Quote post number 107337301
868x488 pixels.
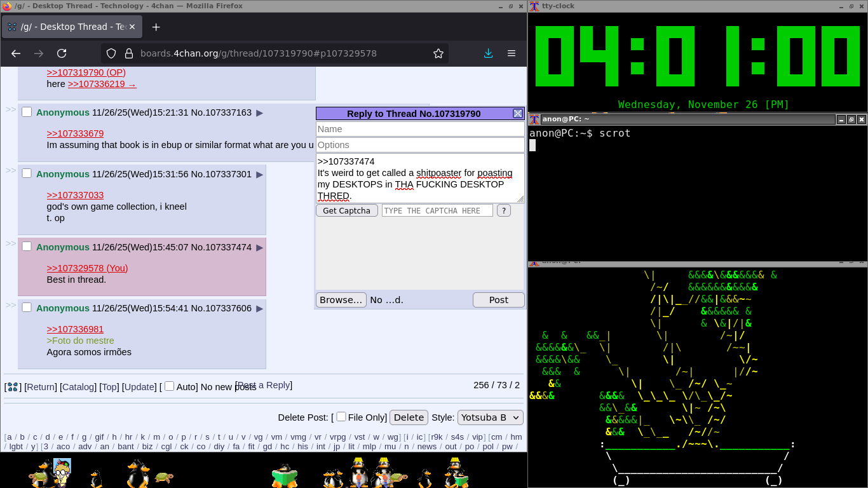(x=228, y=174)
